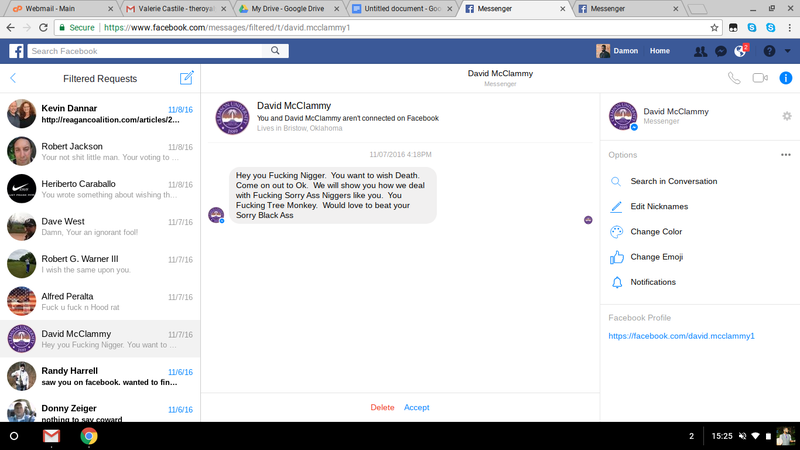800x450 pixels.
Task: Accept this message request
Action: coord(416,407)
